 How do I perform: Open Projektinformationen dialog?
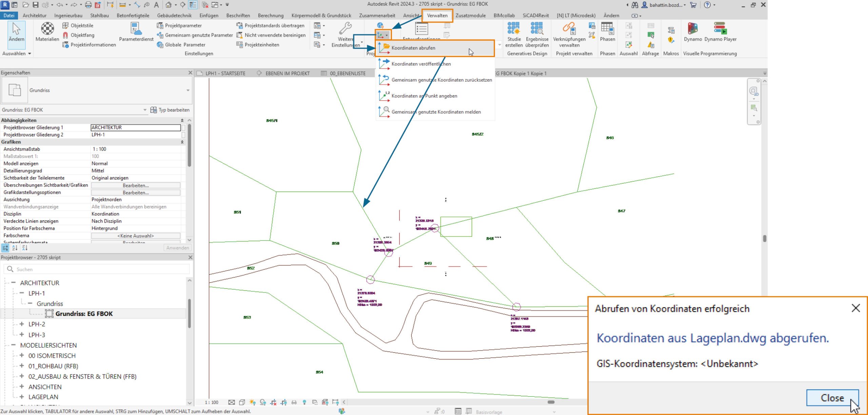89,44
